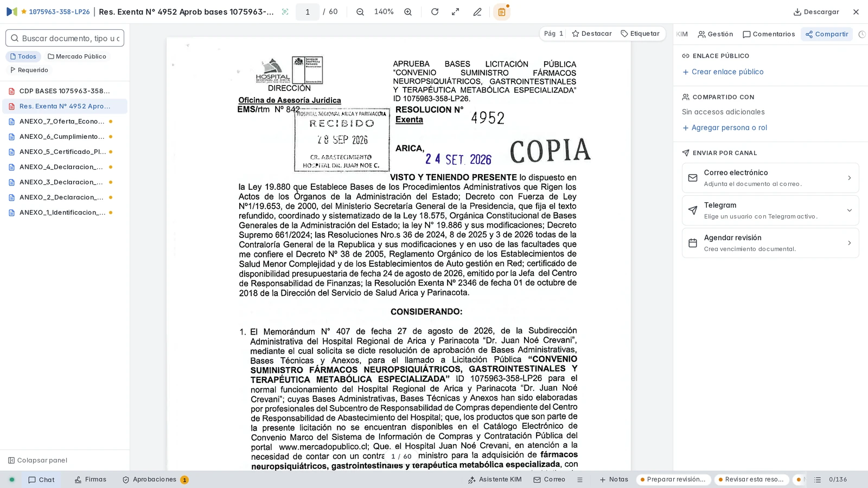Open the orange clipboard notes icon
The height and width of the screenshot is (488, 868).
coord(502,12)
